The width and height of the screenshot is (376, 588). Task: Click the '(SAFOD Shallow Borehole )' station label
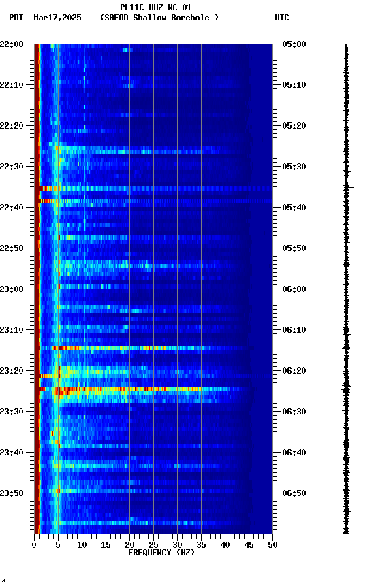pos(159,18)
